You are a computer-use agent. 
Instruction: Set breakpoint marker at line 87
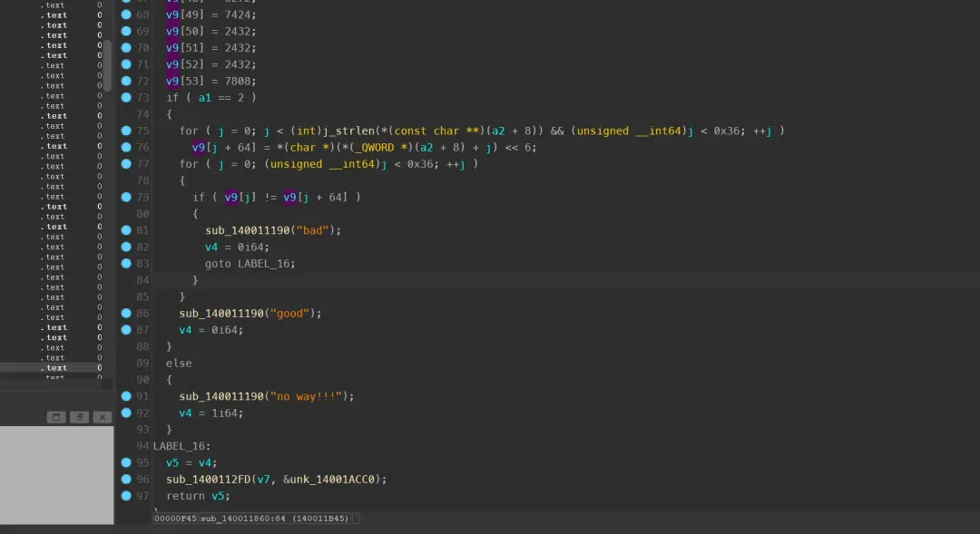pyautogui.click(x=126, y=330)
